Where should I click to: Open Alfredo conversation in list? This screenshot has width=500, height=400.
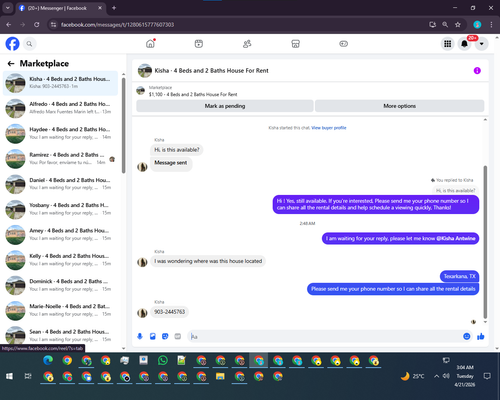coord(60,108)
